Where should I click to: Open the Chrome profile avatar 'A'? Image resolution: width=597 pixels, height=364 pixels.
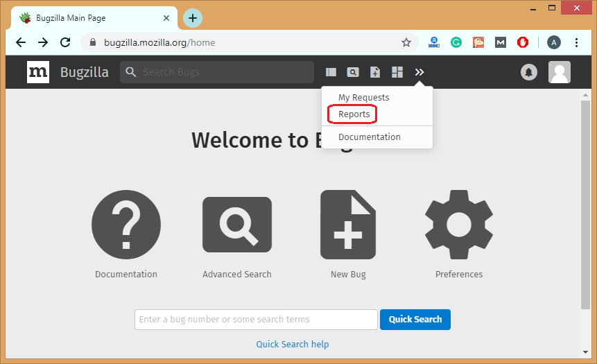(x=554, y=42)
